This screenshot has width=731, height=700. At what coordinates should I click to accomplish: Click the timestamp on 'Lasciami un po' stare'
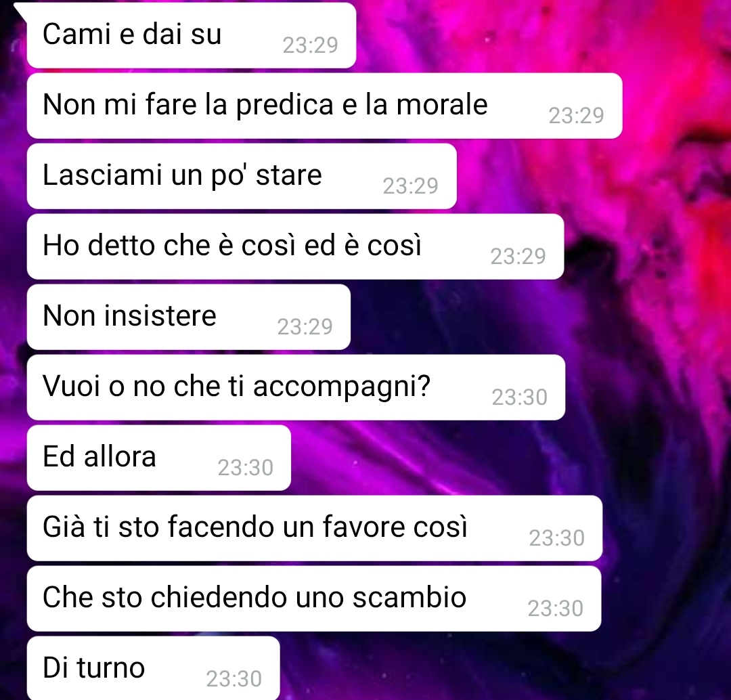[x=410, y=186]
